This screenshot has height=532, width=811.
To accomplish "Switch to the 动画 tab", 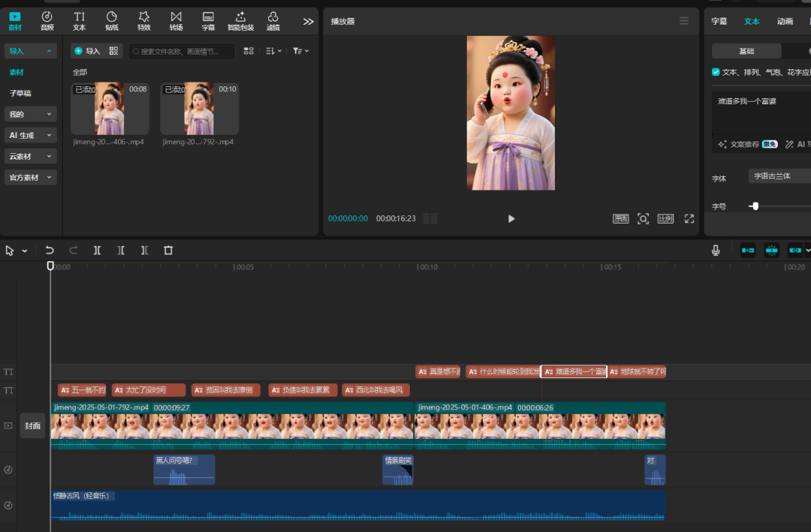I will (785, 21).
